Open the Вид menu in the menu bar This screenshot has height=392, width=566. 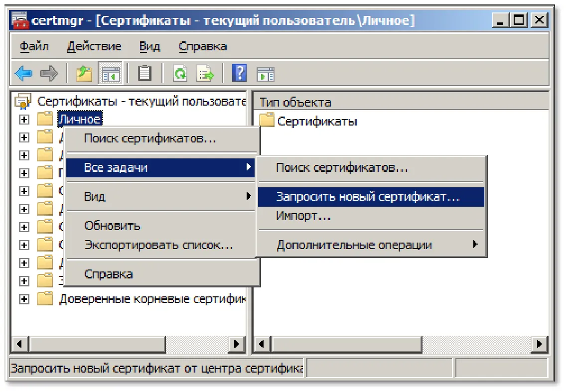click(150, 46)
